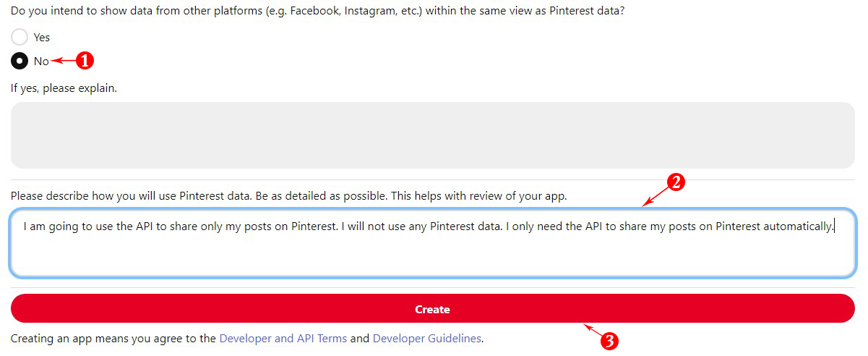This screenshot has height=356, width=868.
Task: Focus the empty "If yes, please explain" text area
Action: 433,135
